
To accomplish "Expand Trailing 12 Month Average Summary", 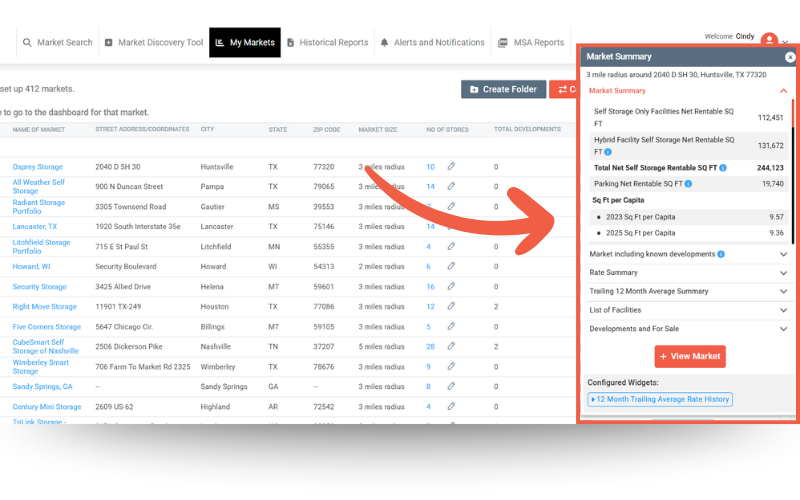I will [784, 291].
